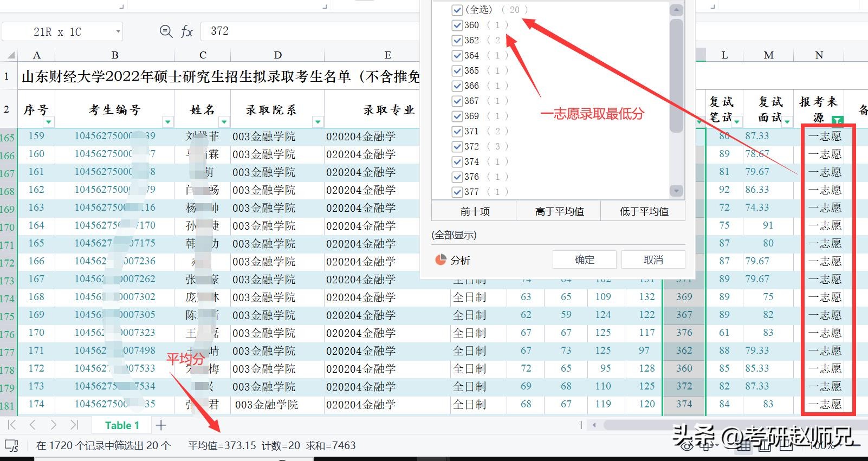Jump to first sheet using navigation arrow
The height and width of the screenshot is (461, 868).
click(12, 425)
